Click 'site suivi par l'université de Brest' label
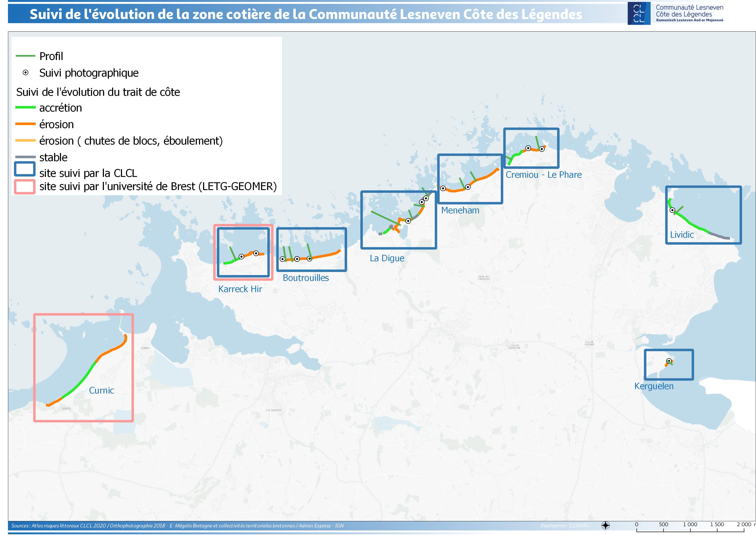 (158, 186)
